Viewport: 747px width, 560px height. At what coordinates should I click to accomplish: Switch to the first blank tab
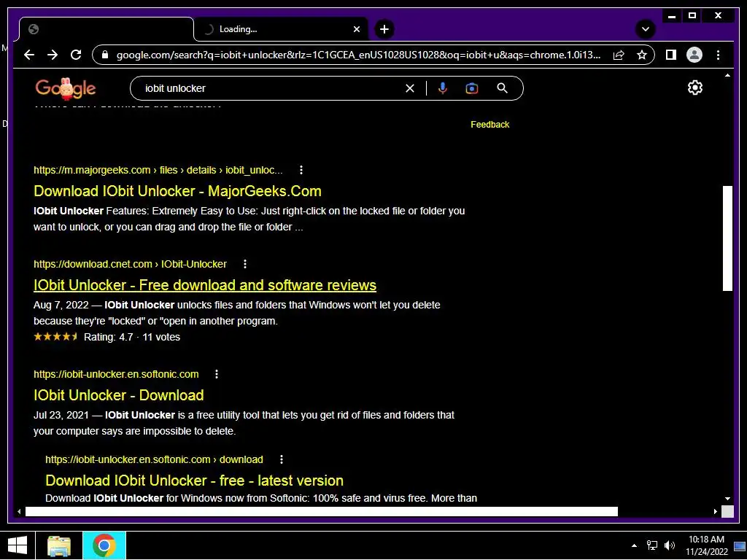[107, 29]
